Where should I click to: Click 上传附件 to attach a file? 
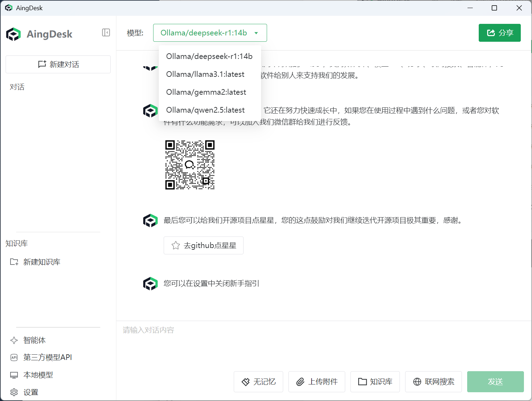click(317, 382)
